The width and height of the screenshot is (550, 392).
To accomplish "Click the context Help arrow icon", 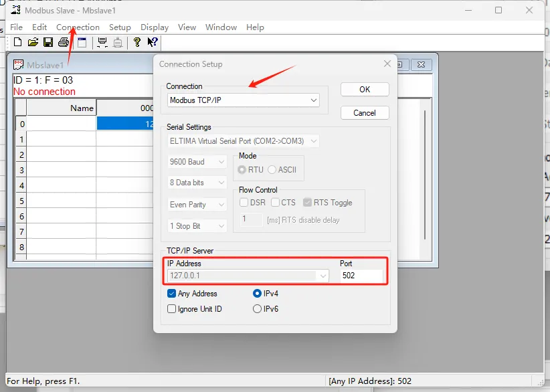I will pos(153,42).
